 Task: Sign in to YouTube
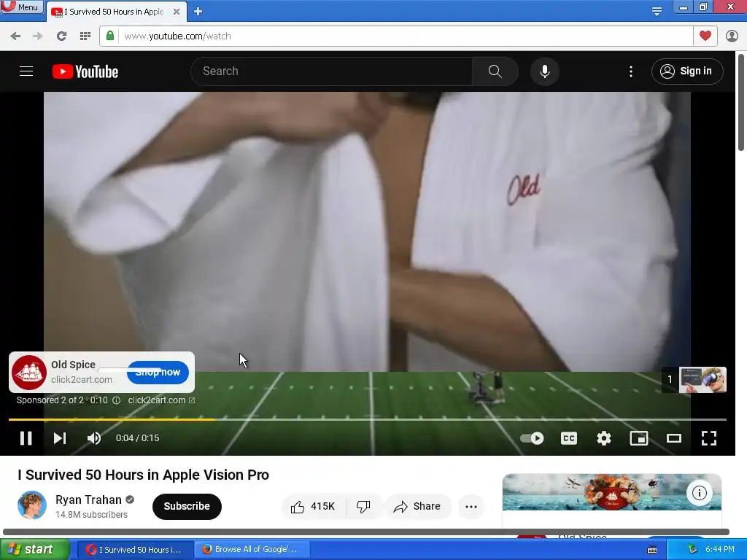tap(687, 71)
